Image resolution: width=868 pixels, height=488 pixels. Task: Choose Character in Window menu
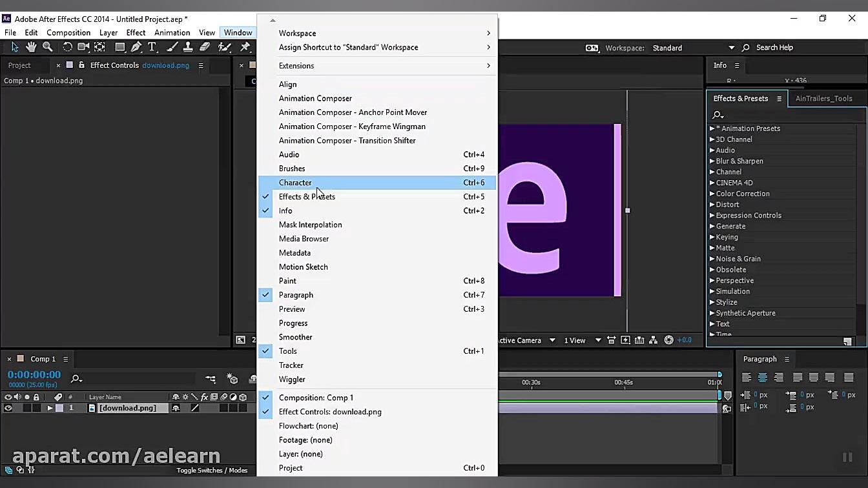[x=377, y=183]
